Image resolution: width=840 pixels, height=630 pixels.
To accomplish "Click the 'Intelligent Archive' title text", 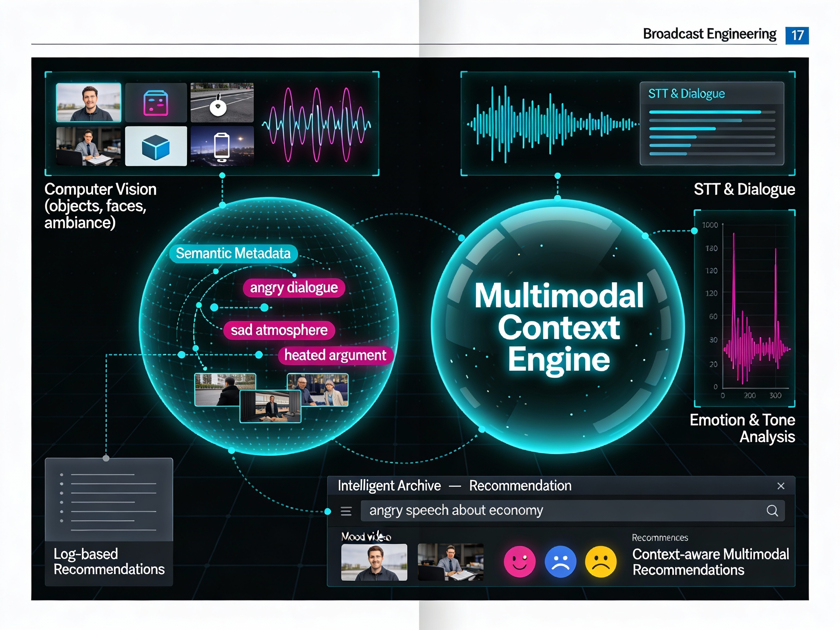I will point(389,486).
